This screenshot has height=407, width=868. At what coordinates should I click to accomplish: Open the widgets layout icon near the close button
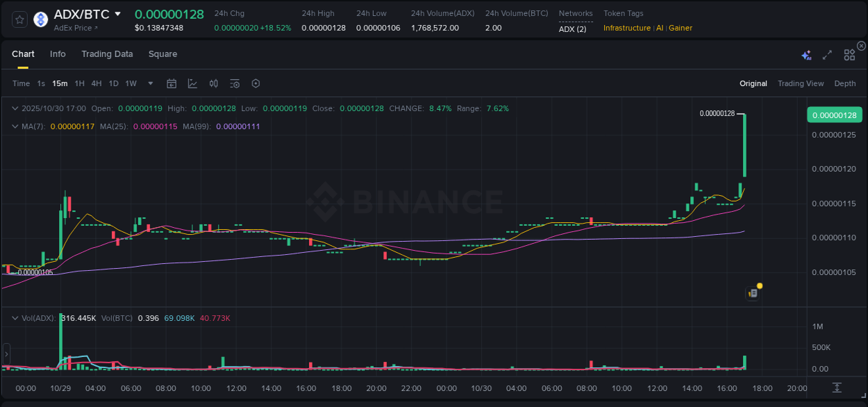click(x=849, y=54)
